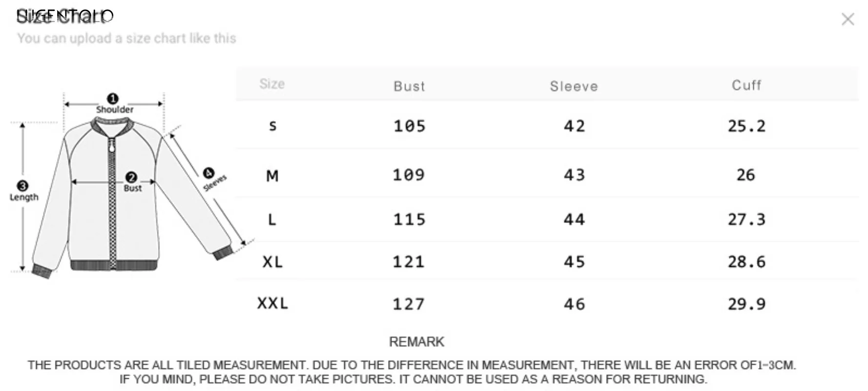Select the S size row label
The width and height of the screenshot is (868, 391).
273,126
